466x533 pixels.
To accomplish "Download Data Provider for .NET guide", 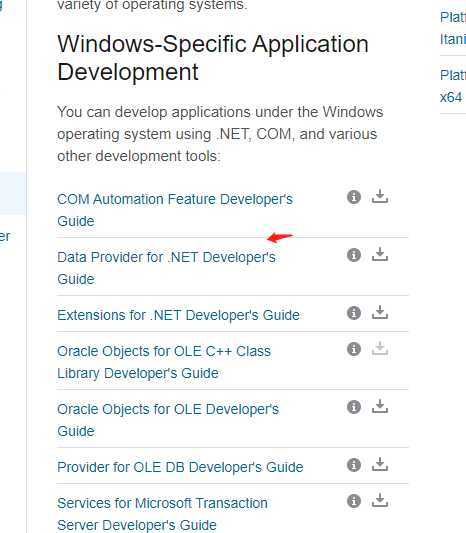I will pyautogui.click(x=380, y=255).
